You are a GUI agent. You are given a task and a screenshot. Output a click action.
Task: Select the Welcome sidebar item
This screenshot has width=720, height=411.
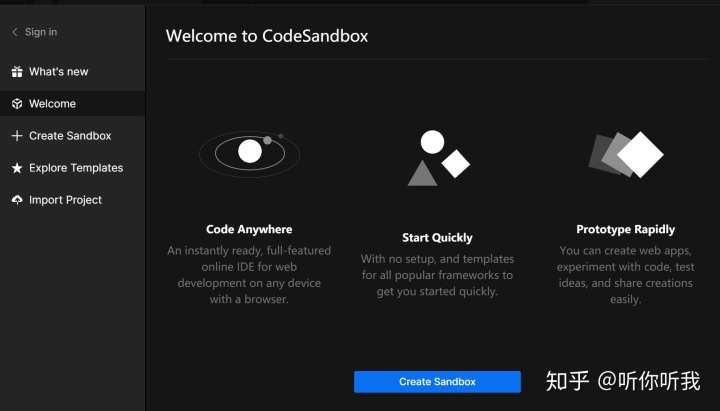pyautogui.click(x=73, y=104)
